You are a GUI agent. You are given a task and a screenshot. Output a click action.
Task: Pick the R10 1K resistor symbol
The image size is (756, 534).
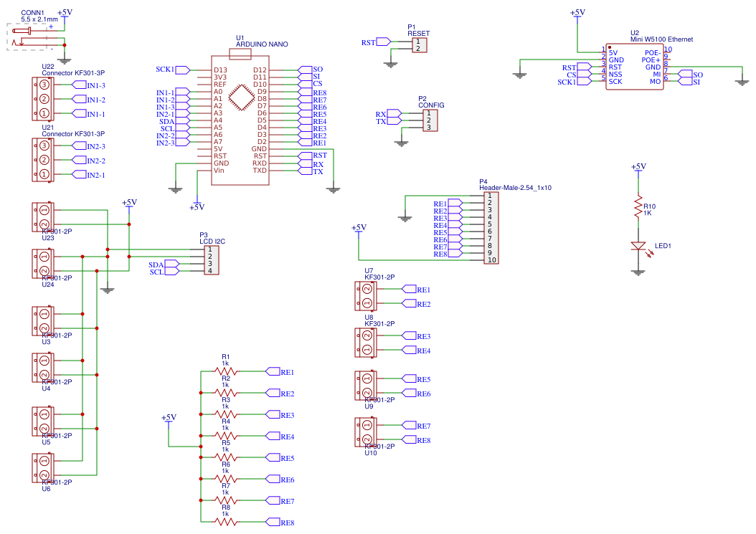[638, 206]
